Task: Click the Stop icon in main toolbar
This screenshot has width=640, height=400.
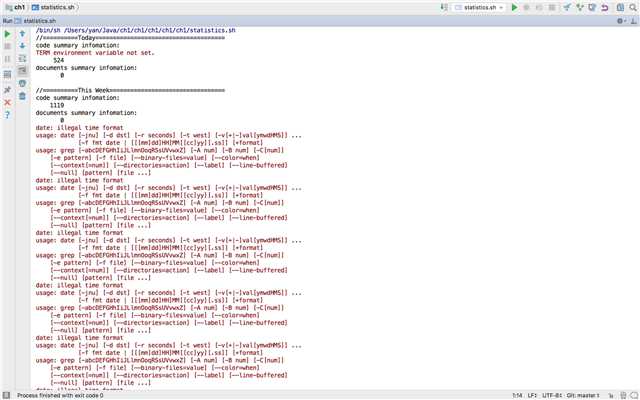Action: click(x=552, y=7)
